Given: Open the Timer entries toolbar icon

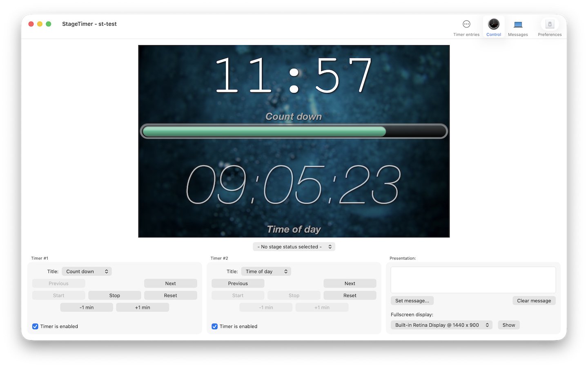Looking at the screenshot, I should coord(466,24).
